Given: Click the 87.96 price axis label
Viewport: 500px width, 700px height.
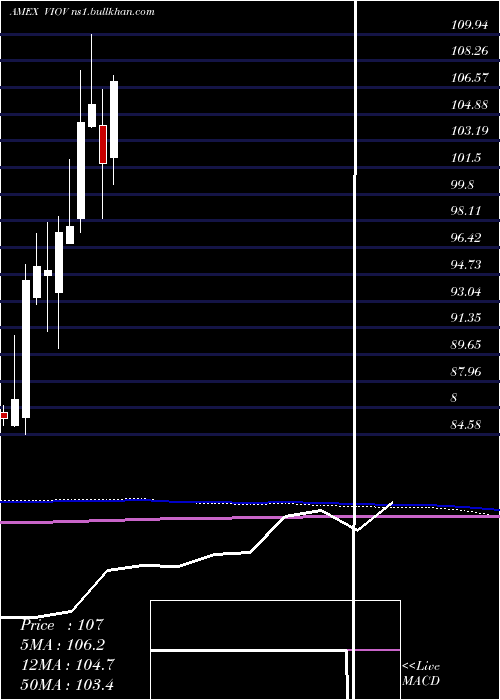Looking at the screenshot, I should coord(466,371).
